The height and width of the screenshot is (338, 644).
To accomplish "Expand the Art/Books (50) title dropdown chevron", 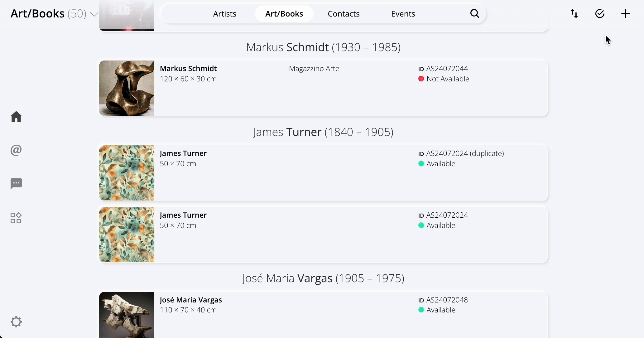I will click(94, 14).
